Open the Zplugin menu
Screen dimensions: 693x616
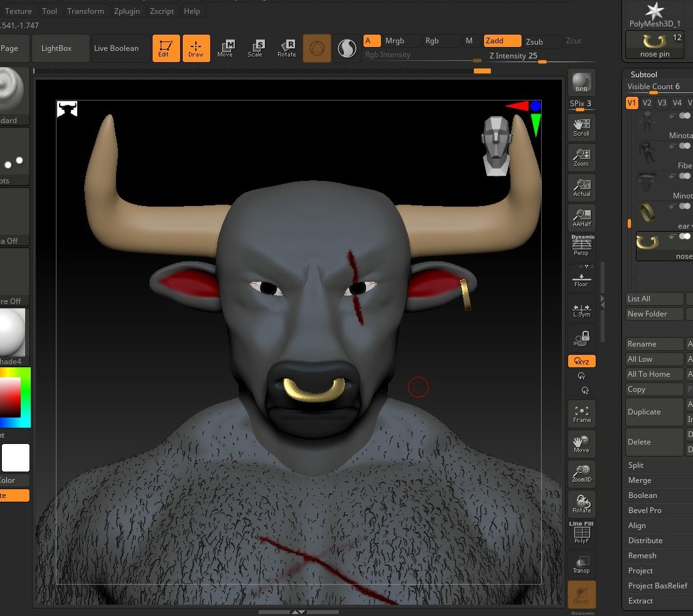pos(127,11)
